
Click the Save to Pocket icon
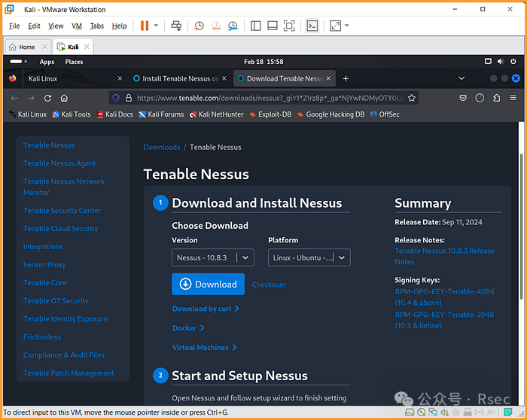(463, 98)
